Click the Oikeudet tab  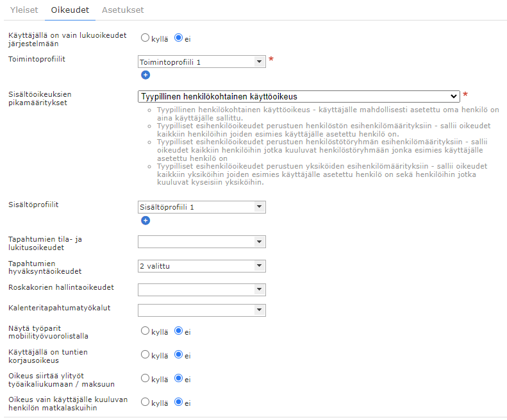pos(70,10)
